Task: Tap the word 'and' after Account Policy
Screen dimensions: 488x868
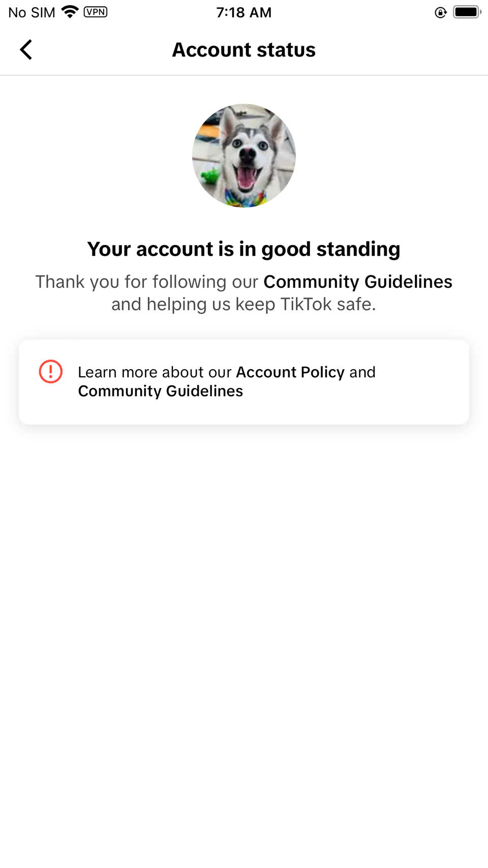Action: [x=362, y=372]
